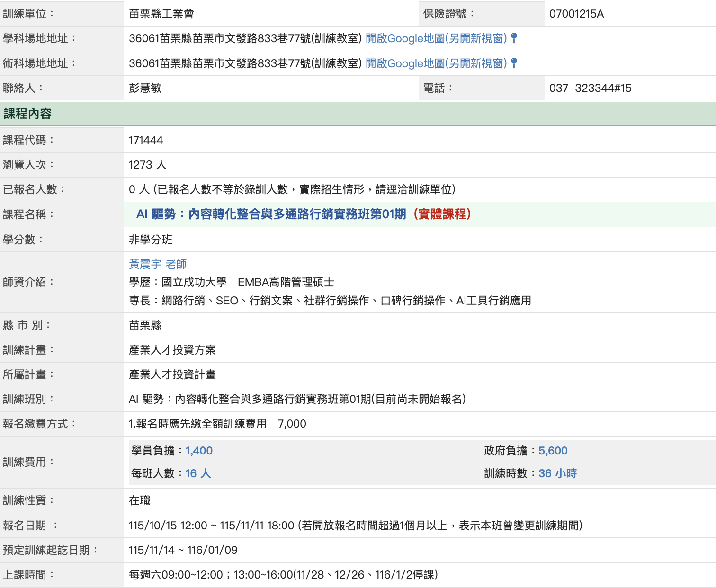This screenshot has height=588, width=716.
Task: Click the 訓練班別 class name text
Action: (x=297, y=399)
